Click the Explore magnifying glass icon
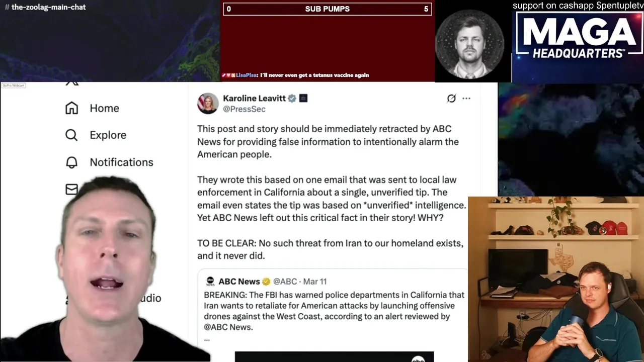Viewport: 644px width, 362px height. point(71,135)
